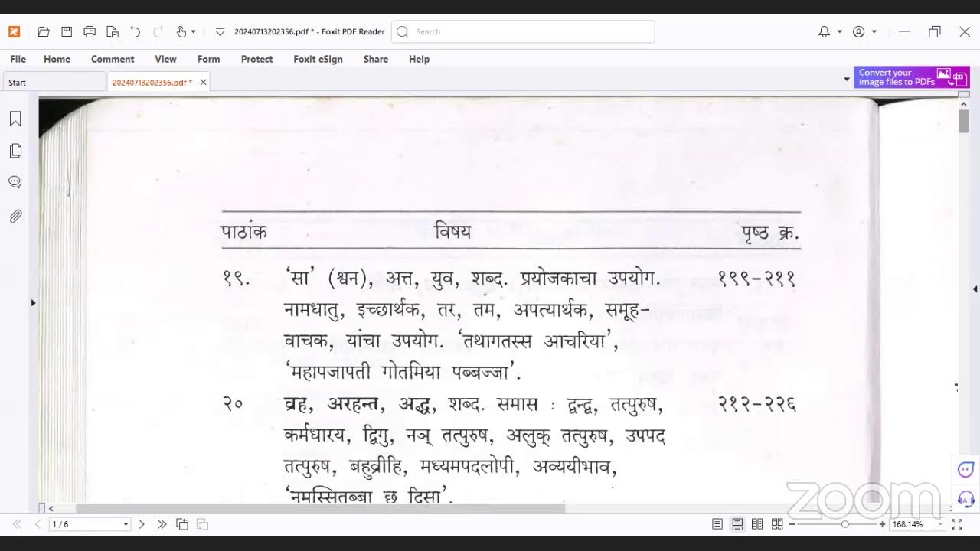This screenshot has height=551, width=980.
Task: Select Facing pages view mode
Action: [757, 524]
